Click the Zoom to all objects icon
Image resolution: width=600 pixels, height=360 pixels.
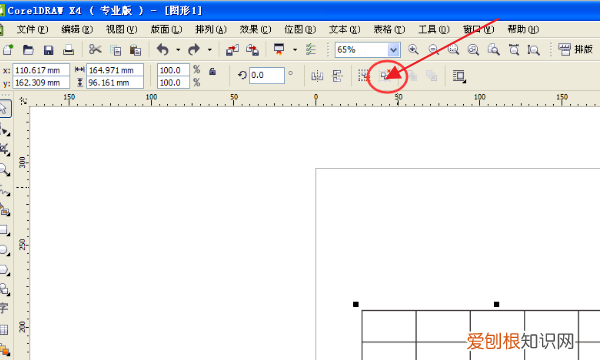point(473,49)
